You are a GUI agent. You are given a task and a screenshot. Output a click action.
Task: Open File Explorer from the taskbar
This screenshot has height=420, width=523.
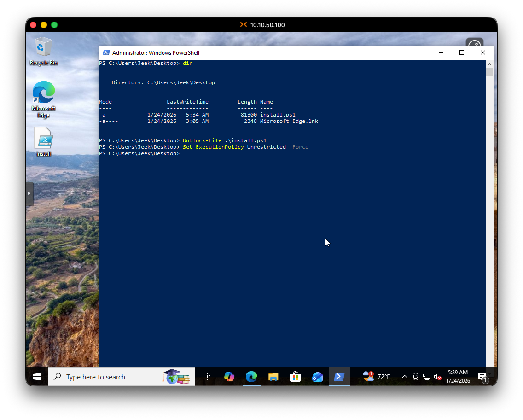coord(273,377)
